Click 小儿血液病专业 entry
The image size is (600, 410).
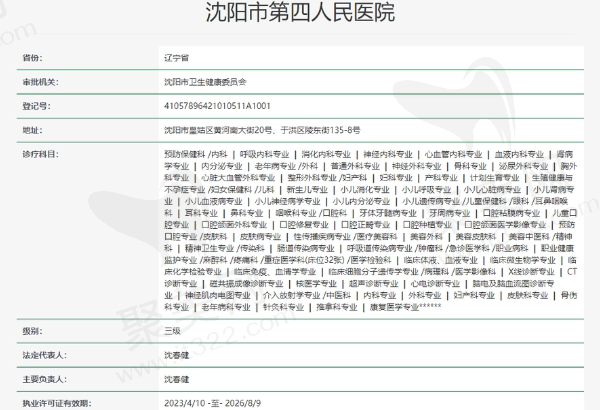point(214,201)
